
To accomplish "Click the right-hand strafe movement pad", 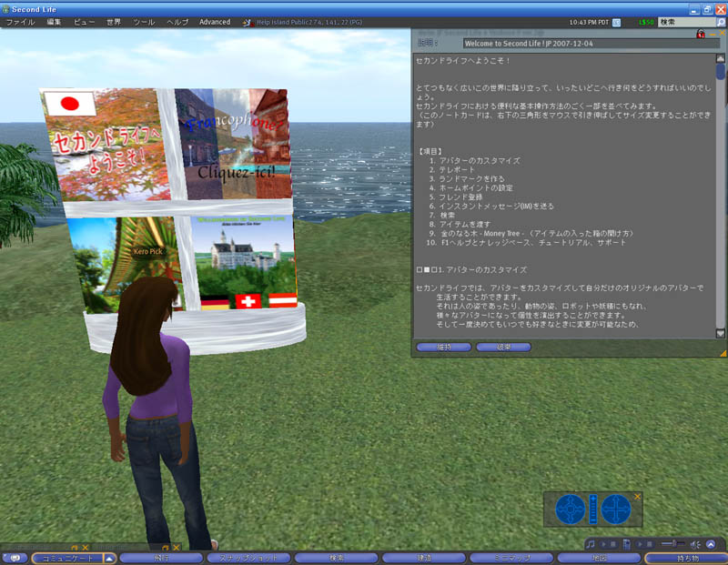I will click(x=616, y=510).
